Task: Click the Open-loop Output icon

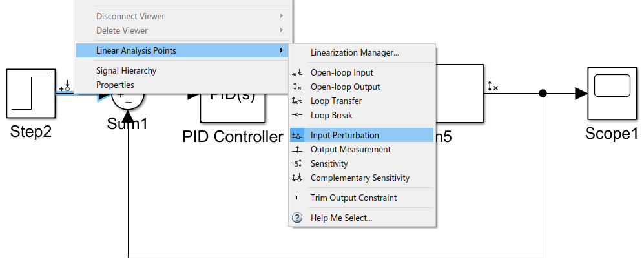Action: tap(297, 87)
